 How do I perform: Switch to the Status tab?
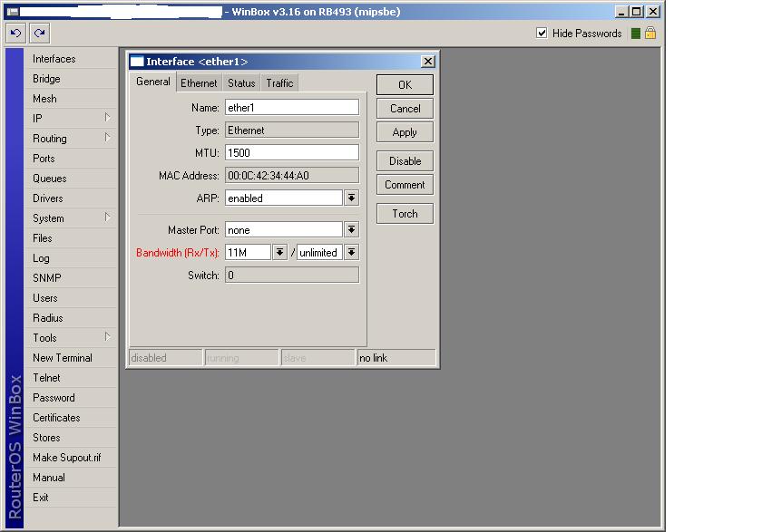[x=241, y=83]
